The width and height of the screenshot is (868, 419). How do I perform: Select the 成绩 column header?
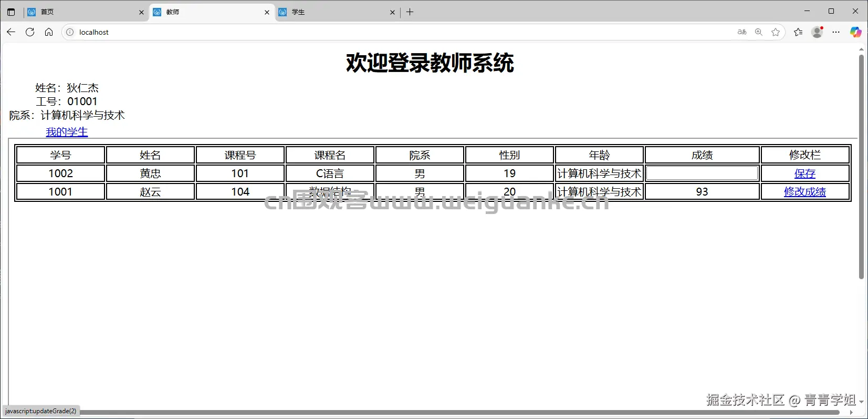702,155
